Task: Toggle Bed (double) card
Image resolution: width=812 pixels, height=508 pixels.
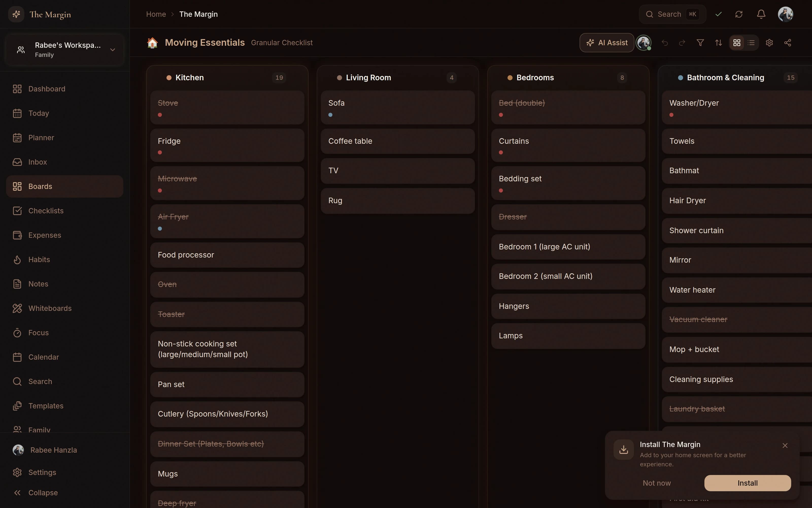Action: (568, 107)
